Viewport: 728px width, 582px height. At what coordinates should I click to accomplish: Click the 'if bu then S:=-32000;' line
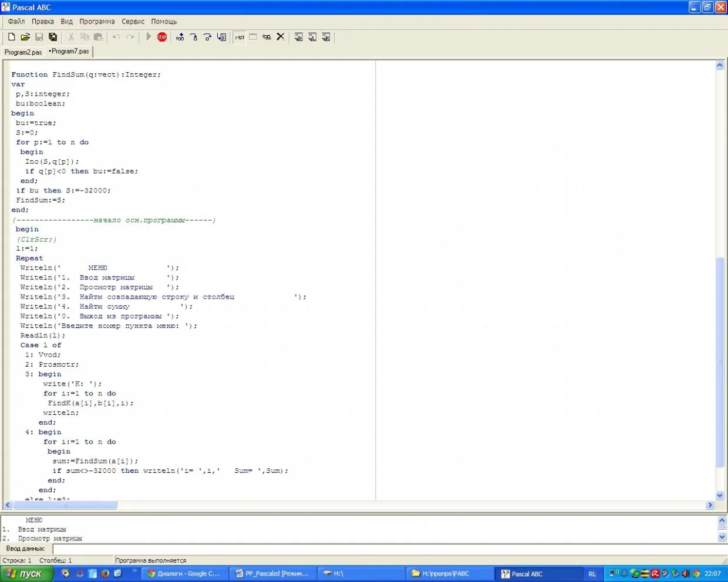[63, 191]
